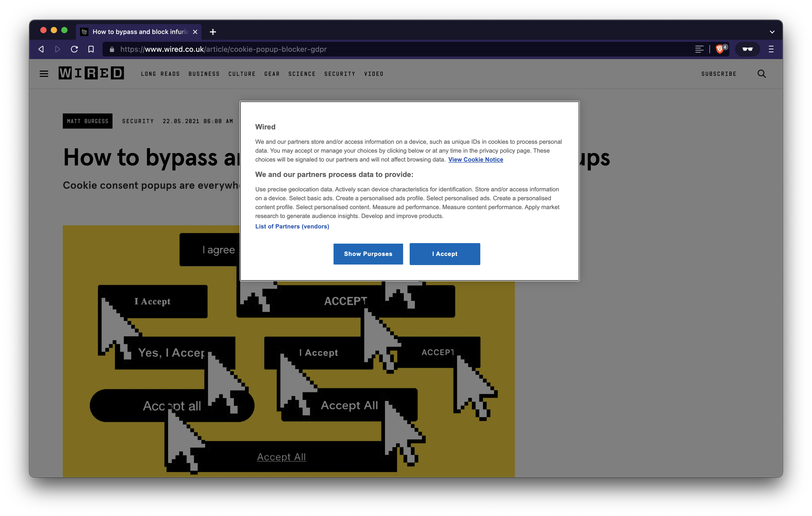Click the Show Purposes button
The width and height of the screenshot is (812, 516).
click(x=368, y=254)
